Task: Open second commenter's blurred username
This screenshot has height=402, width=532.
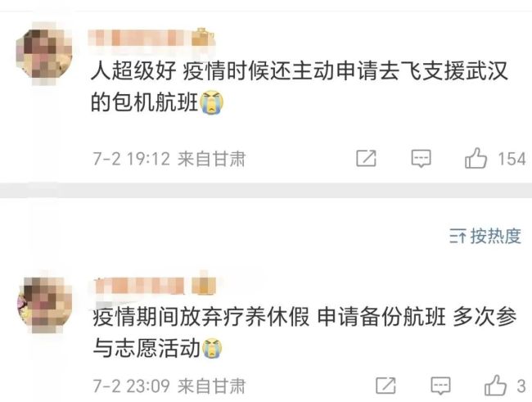Action: [x=140, y=286]
